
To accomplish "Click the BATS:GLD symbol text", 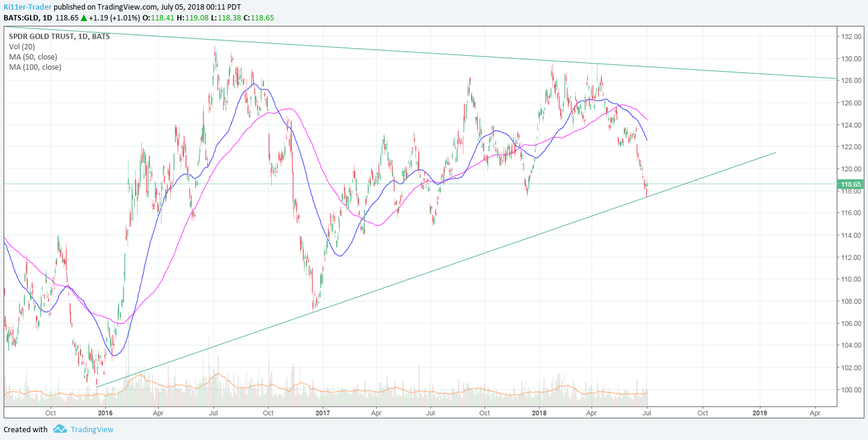I will pos(19,17).
